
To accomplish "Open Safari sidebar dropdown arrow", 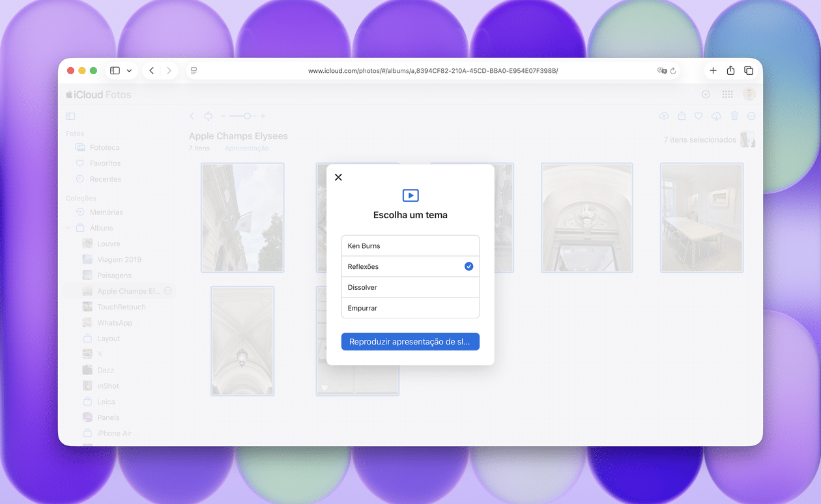I will [x=129, y=70].
